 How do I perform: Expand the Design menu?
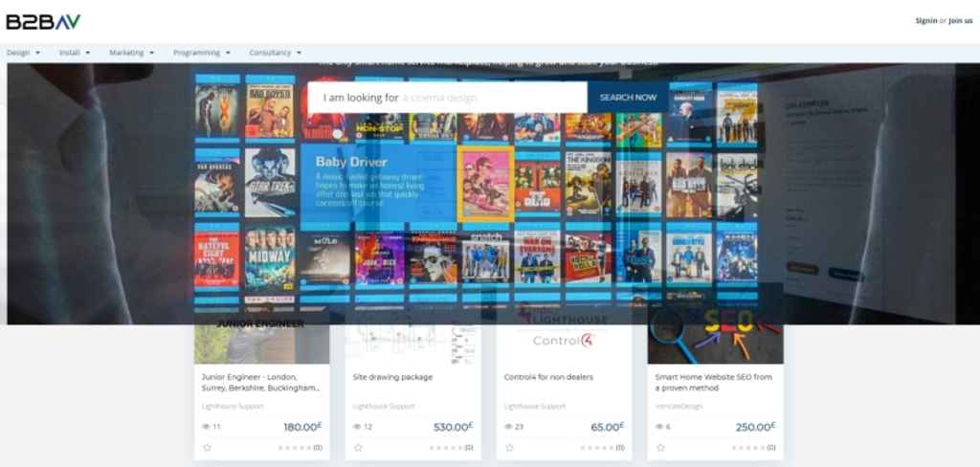tap(24, 54)
